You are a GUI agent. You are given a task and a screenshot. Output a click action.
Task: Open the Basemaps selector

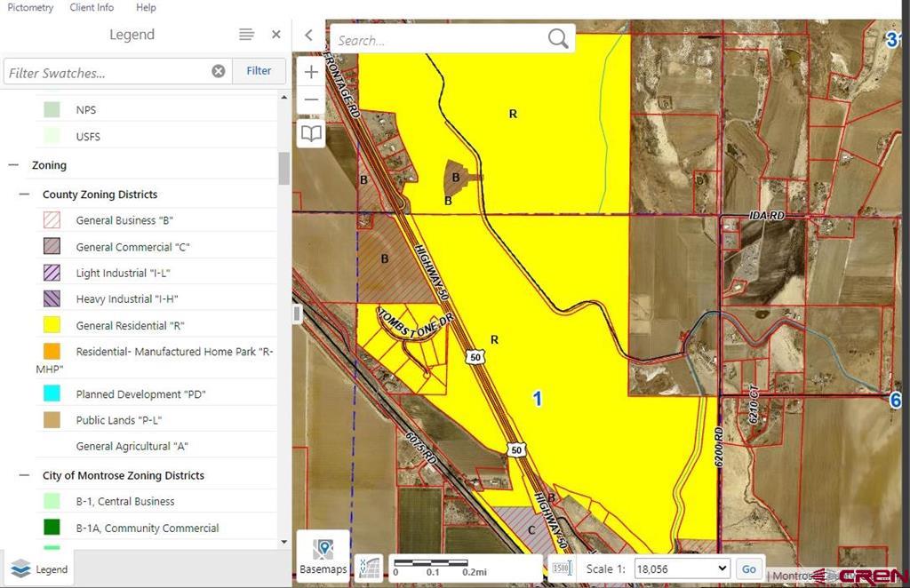pyautogui.click(x=323, y=555)
